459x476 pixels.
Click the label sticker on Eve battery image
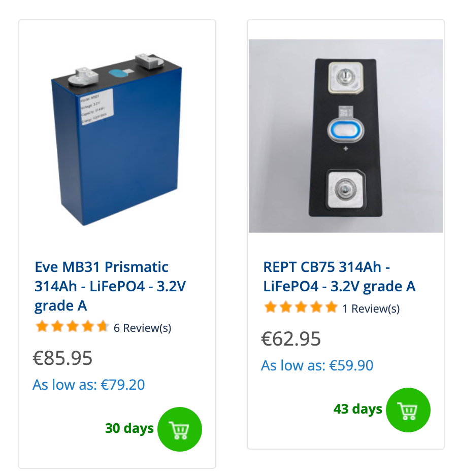tap(96, 107)
